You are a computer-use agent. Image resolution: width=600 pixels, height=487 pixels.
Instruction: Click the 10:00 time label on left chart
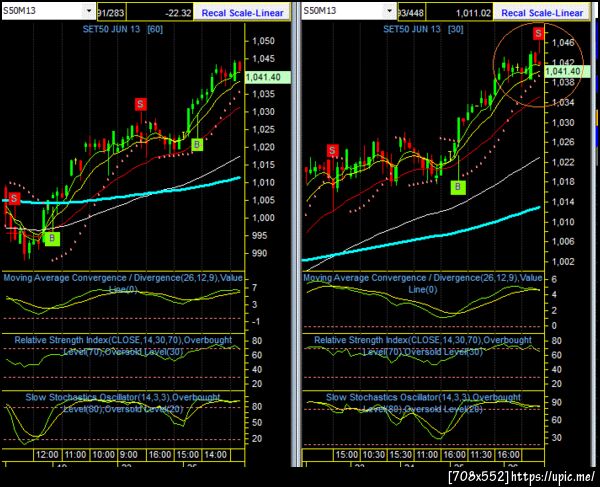[103, 455]
